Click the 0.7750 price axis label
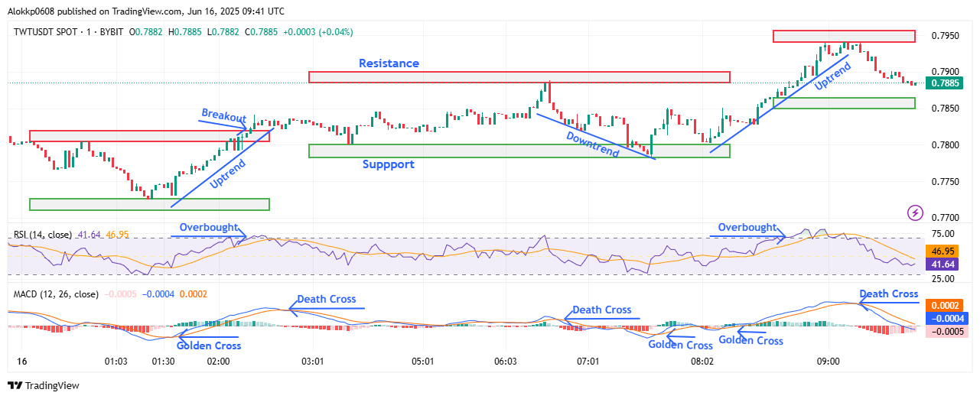 tap(946, 181)
